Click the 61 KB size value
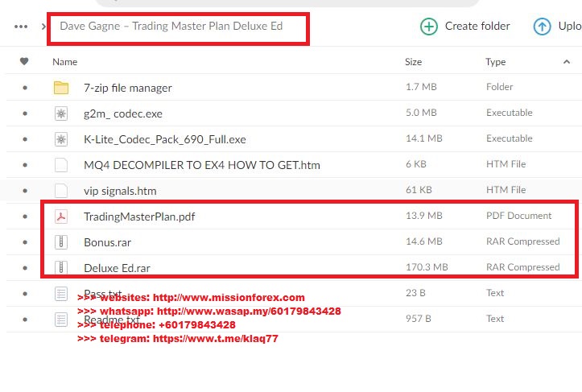This screenshot has width=582, height=392. click(x=419, y=190)
